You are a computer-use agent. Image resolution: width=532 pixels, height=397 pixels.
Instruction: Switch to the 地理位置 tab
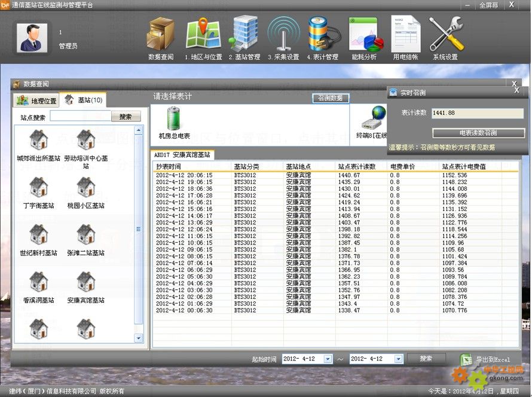[37, 100]
